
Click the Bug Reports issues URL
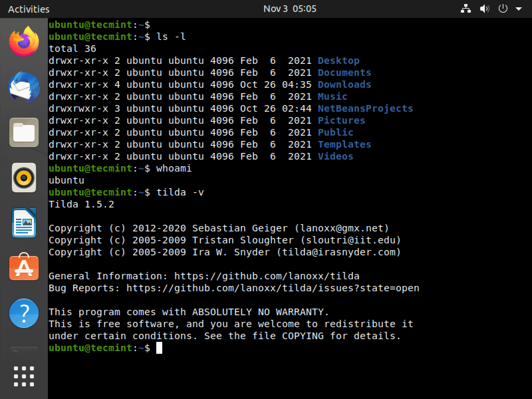(x=273, y=288)
